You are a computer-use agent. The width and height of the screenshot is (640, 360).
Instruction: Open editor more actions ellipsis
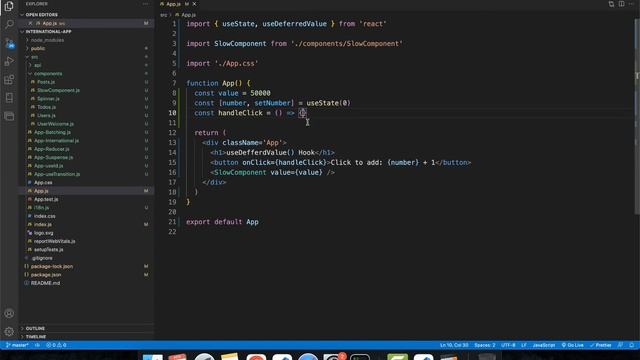(x=631, y=4)
